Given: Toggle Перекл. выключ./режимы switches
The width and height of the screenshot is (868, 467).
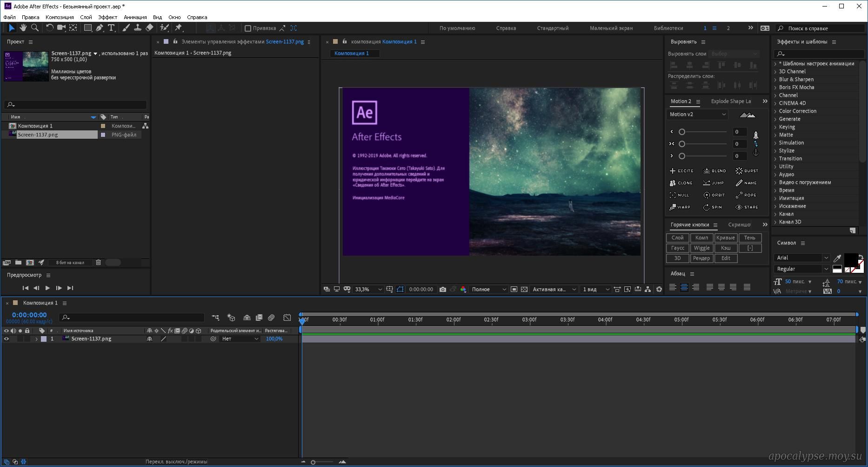Looking at the screenshot, I should click(x=176, y=462).
